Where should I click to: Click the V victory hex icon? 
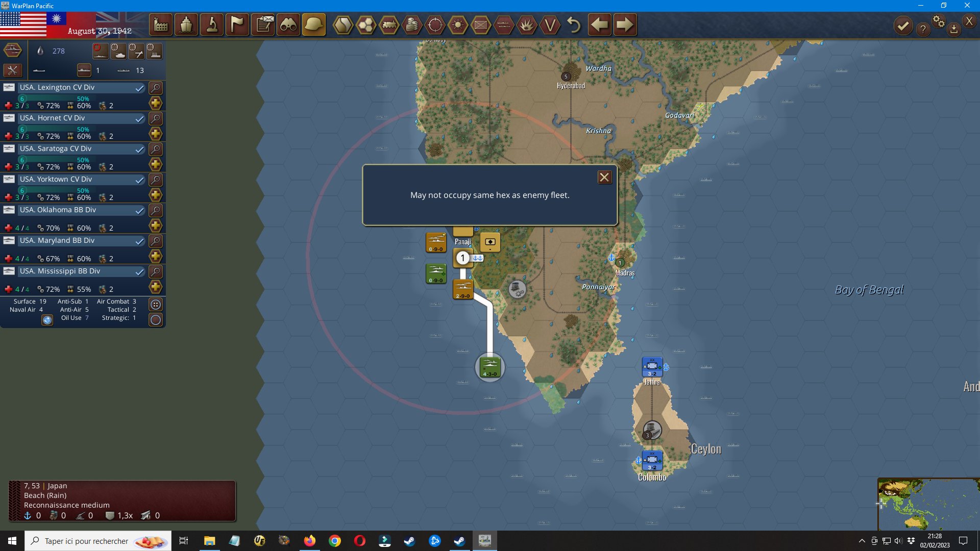pos(550,25)
